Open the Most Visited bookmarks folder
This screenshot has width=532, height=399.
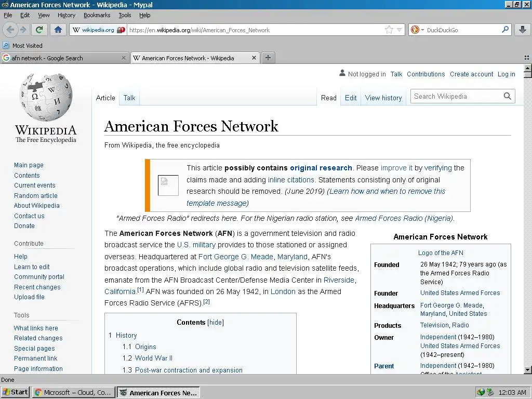point(23,46)
